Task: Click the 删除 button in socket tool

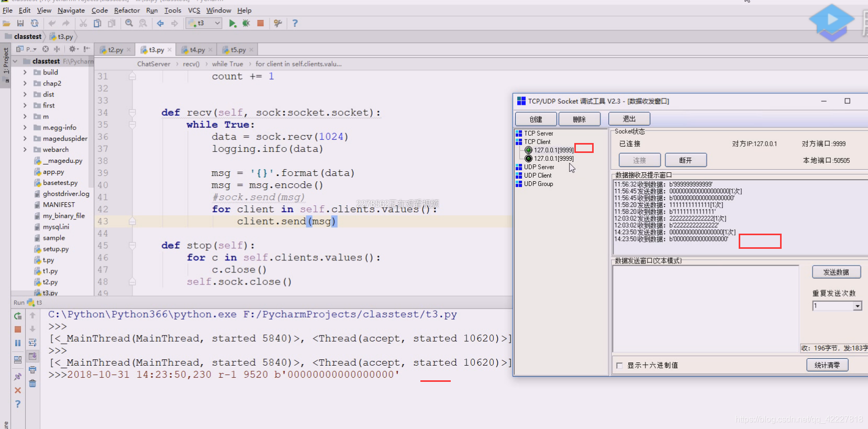Action: [579, 119]
